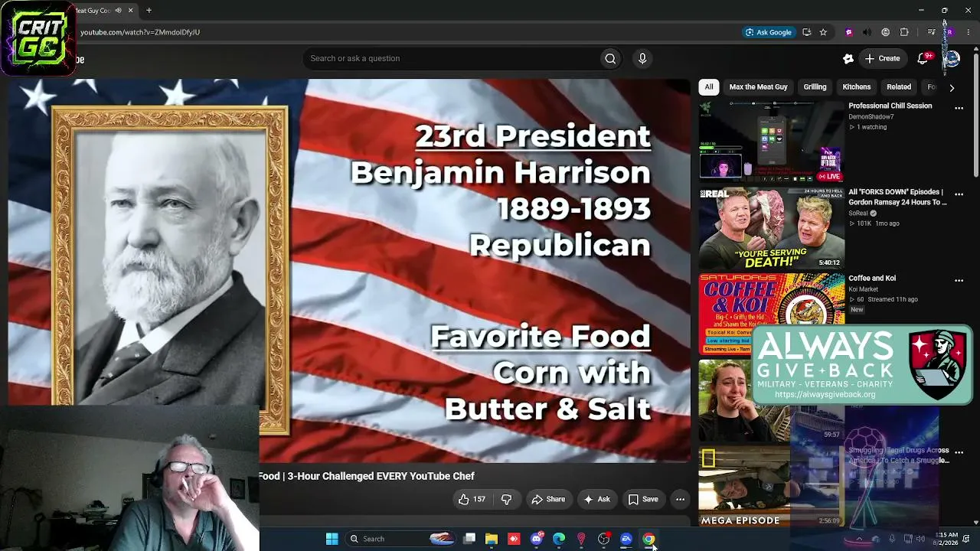Open the SoReal channel link
980x551 pixels.
click(858, 214)
